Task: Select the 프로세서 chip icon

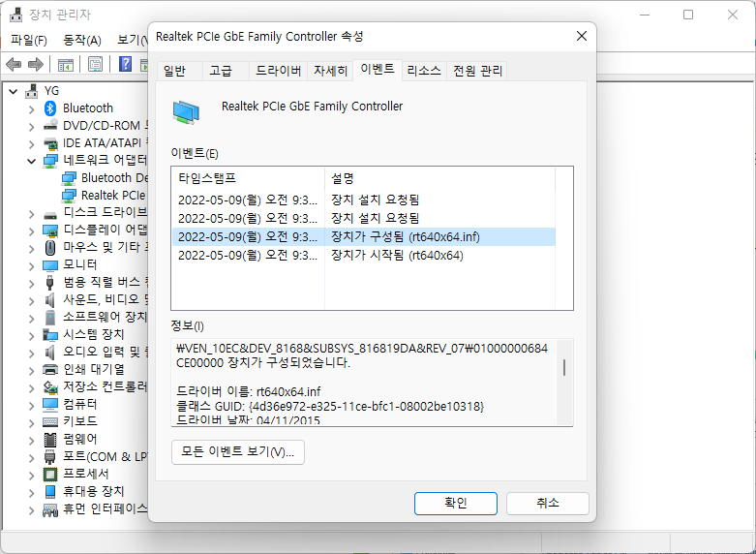Action: point(50,475)
